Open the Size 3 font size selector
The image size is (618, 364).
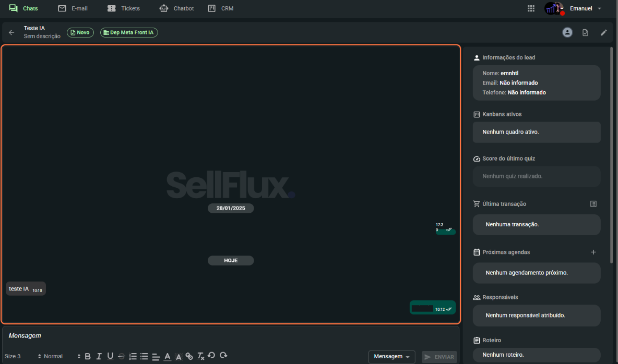tap(23, 357)
